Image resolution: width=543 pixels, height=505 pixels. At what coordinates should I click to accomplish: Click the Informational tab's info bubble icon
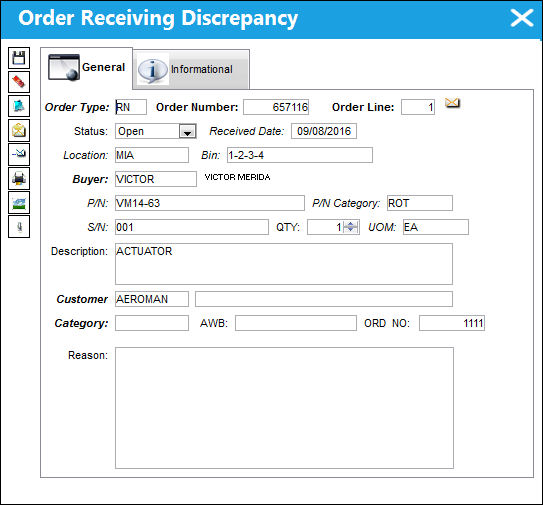pos(152,70)
